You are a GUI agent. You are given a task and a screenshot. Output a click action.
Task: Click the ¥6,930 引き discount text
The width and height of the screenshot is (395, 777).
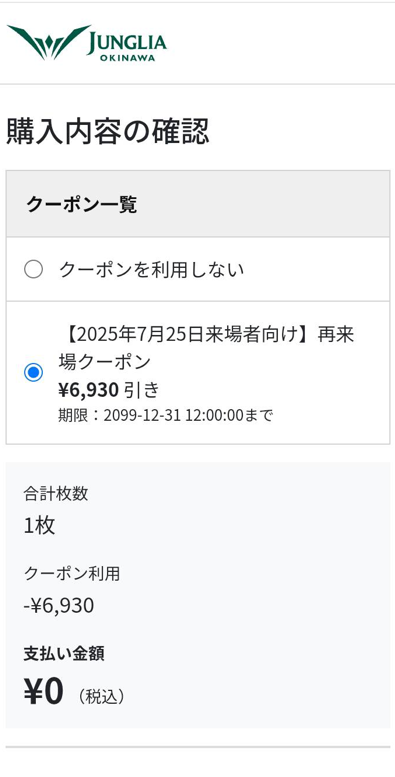pos(110,390)
